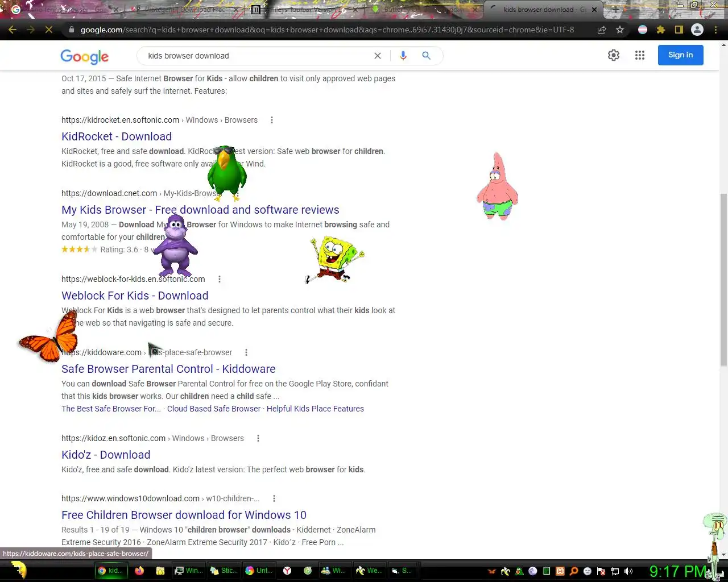
Task: Open Cloud Based Safe Browser sitelink
Action: click(x=214, y=409)
